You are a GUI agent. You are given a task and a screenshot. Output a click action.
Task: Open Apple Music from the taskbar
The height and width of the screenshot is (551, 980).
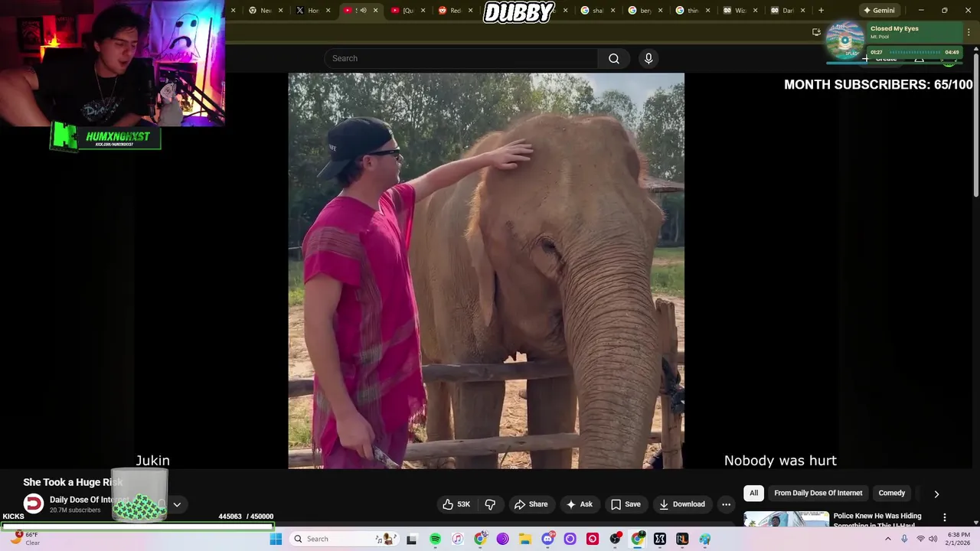pos(457,539)
